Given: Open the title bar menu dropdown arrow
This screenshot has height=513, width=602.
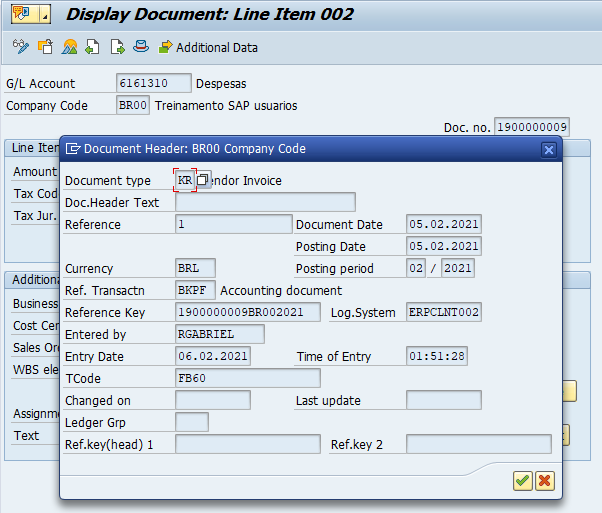Looking at the screenshot, I should pos(45,14).
